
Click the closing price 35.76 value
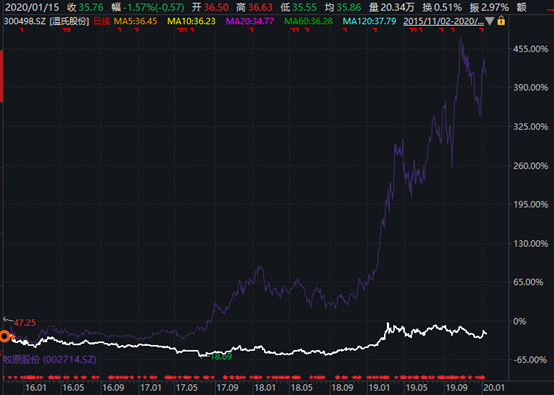click(x=91, y=7)
